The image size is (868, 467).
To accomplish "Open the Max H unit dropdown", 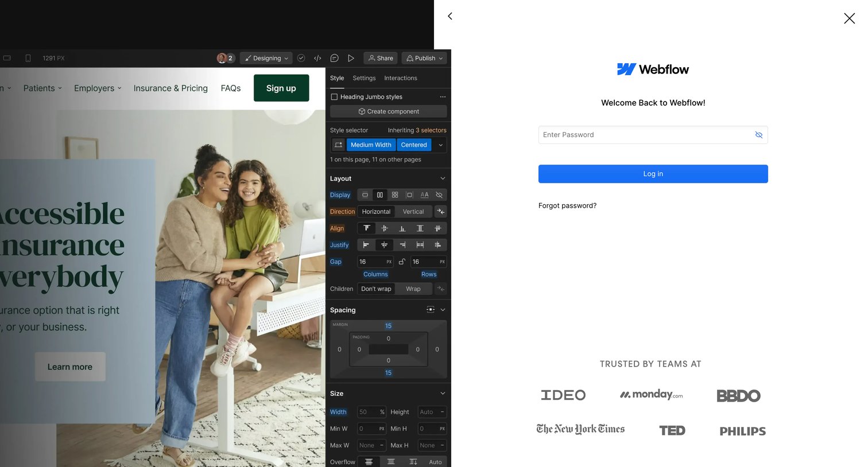I will 442,445.
